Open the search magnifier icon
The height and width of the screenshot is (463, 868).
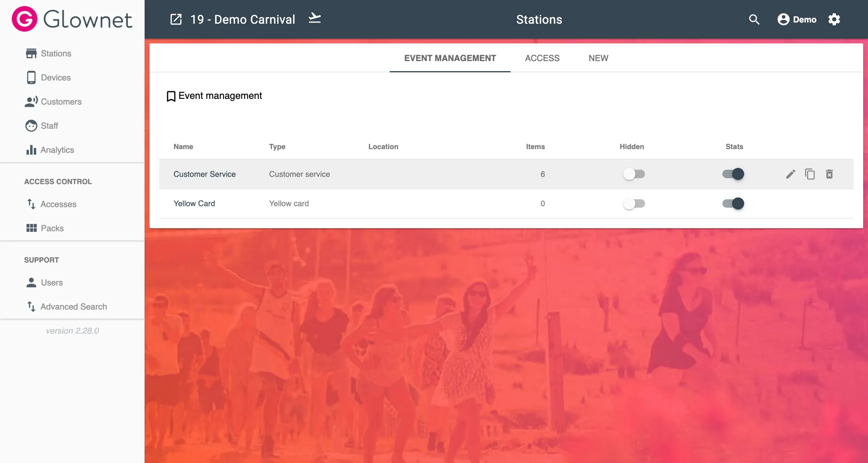pos(754,19)
